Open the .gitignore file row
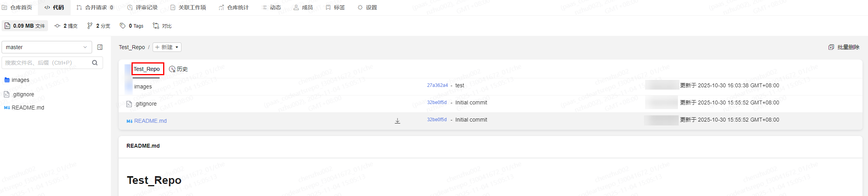Image resolution: width=868 pixels, height=196 pixels. pos(146,104)
